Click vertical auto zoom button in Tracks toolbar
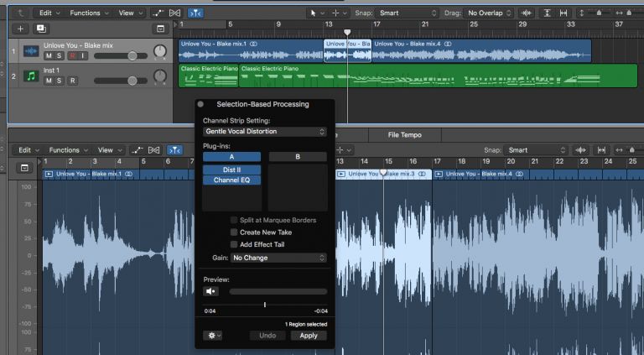Viewport: 644px width, 355px height. pyautogui.click(x=547, y=13)
